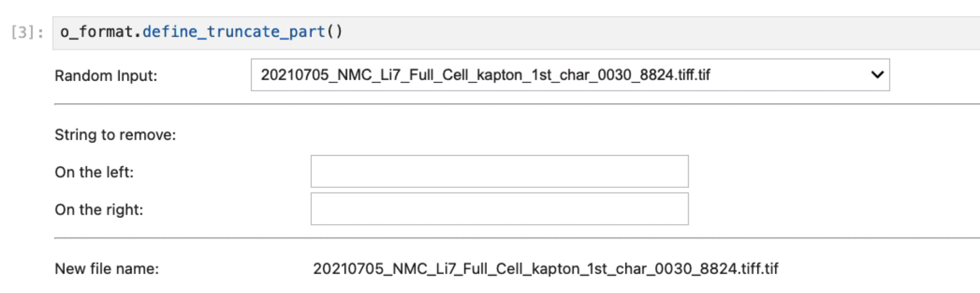The width and height of the screenshot is (980, 293).
Task: Click the parentheses ending the code line
Action: 335,32
